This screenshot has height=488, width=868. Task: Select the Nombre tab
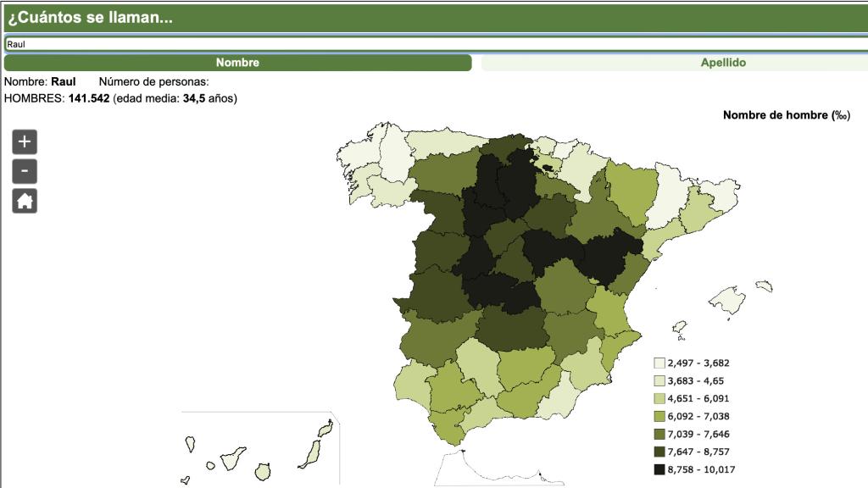coord(237,63)
